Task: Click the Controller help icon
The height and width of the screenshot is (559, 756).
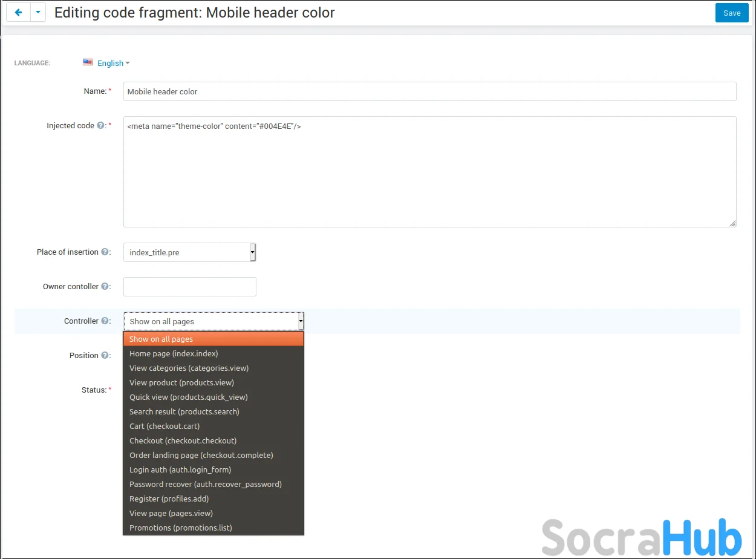Action: point(105,321)
